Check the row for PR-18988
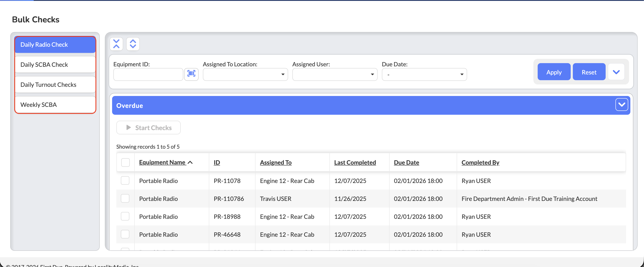 tap(125, 216)
